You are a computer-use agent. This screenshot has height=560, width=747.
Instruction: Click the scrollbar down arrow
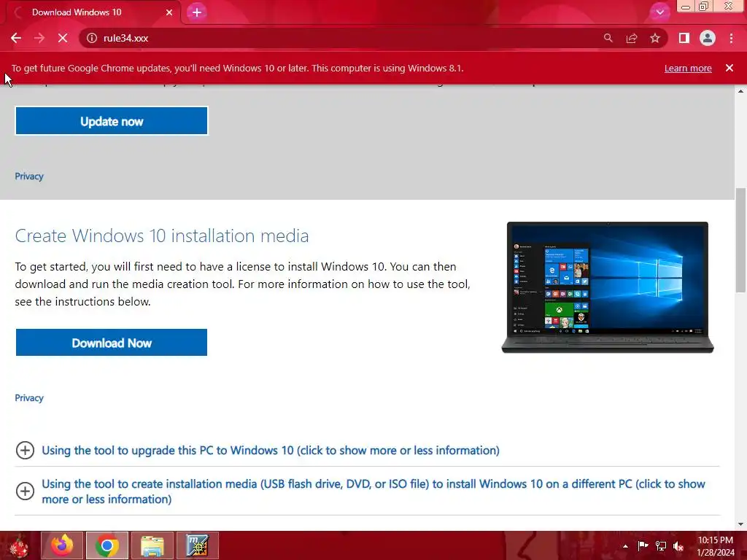click(x=740, y=524)
